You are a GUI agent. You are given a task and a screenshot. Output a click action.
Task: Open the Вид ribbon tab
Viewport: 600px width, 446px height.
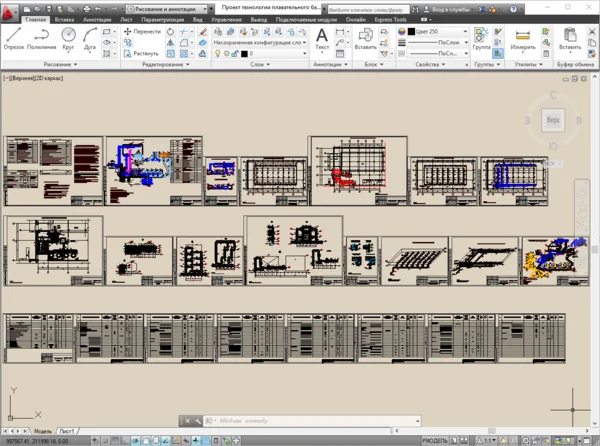pos(197,20)
